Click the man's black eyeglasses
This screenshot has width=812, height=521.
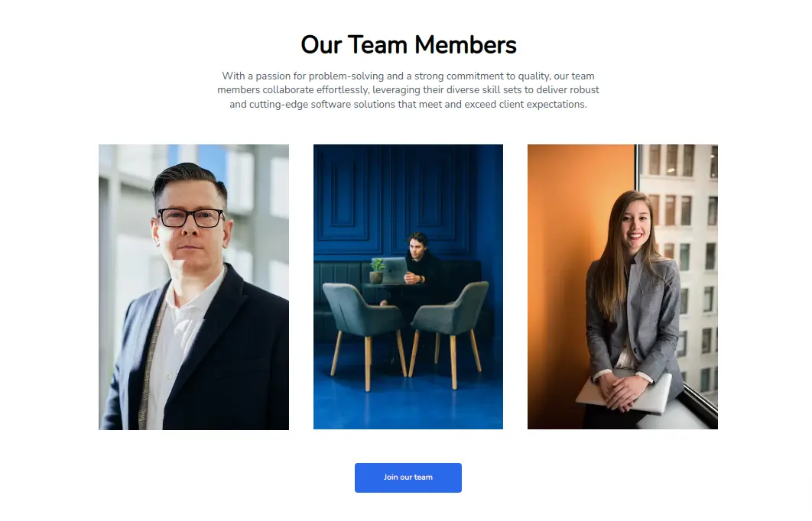point(191,217)
